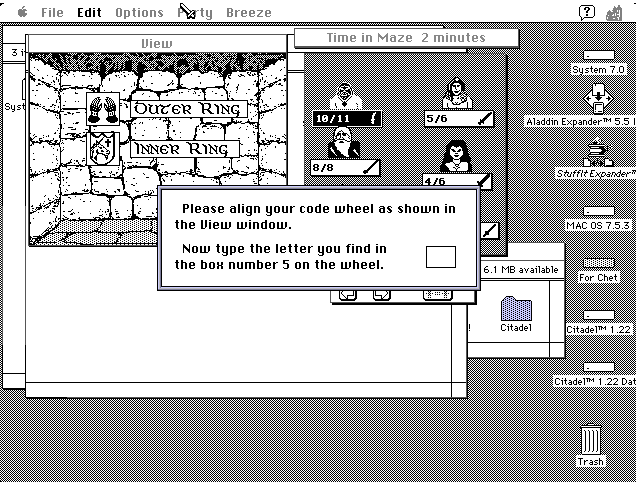Open the File menu
This screenshot has width=636, height=482.
[52, 13]
